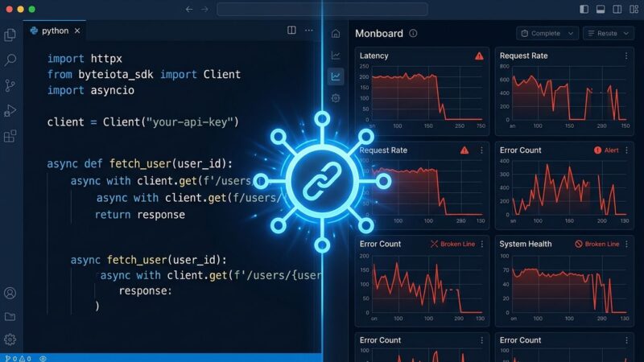644x362 pixels.
Task: Toggle the primary sidebar layout icon
Action: [584, 9]
